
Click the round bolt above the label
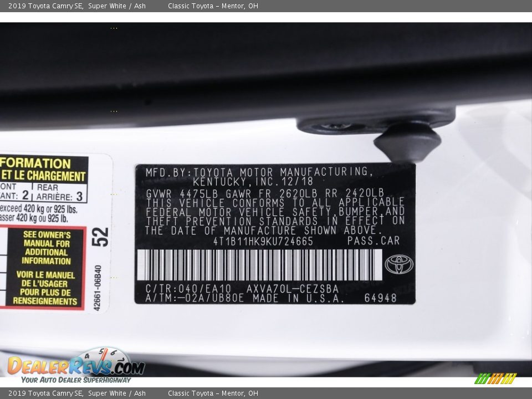point(335,127)
